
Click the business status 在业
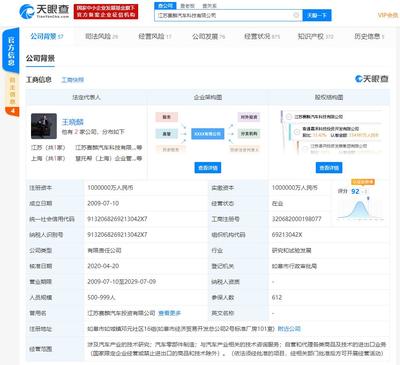coord(277,203)
